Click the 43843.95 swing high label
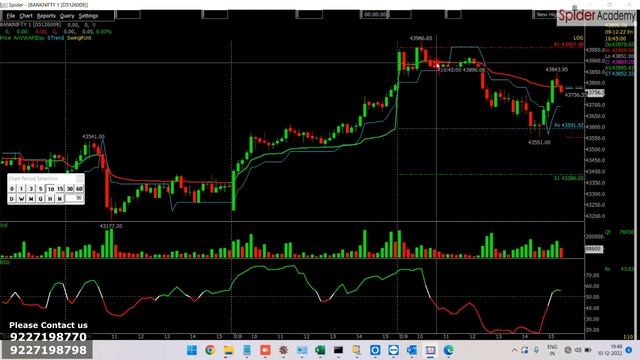Viewport: 640px width, 360px height. pos(556,69)
